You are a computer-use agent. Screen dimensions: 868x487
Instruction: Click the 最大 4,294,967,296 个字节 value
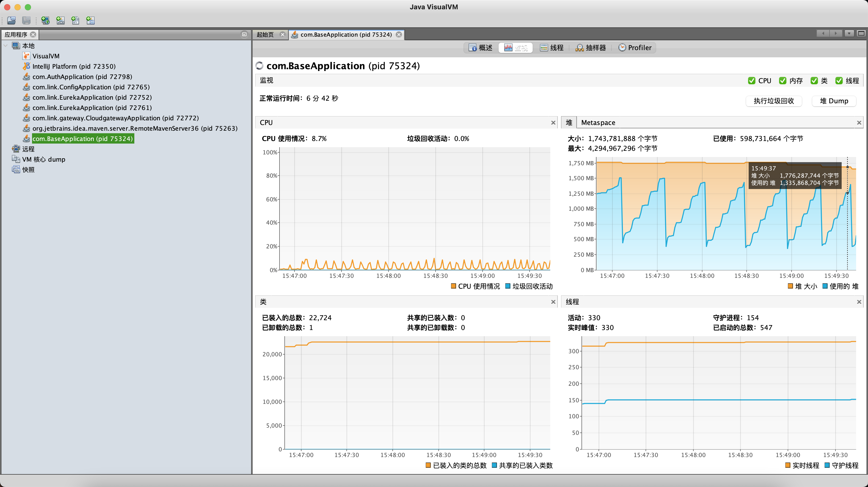point(623,148)
